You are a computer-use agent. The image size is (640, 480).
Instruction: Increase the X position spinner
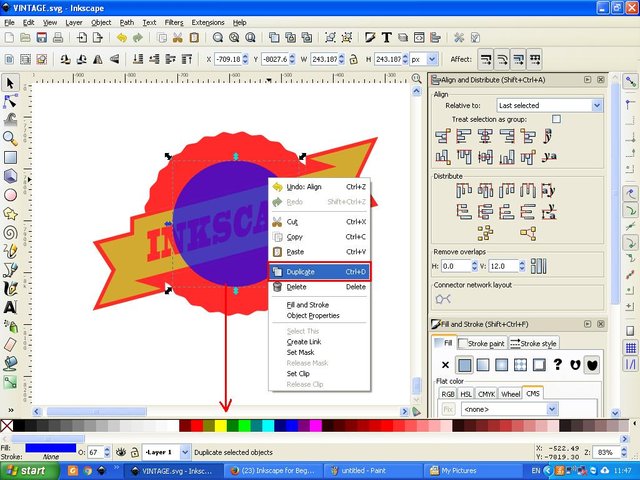245,56
